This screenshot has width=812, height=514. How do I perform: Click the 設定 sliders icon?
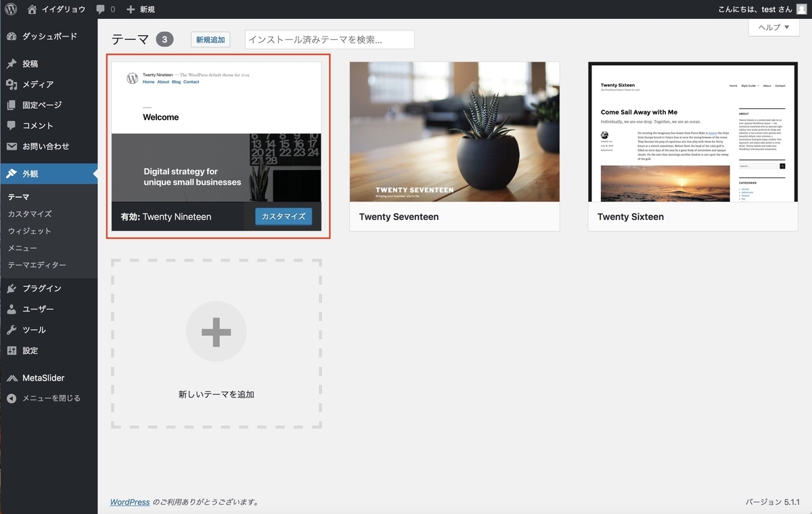[12, 351]
